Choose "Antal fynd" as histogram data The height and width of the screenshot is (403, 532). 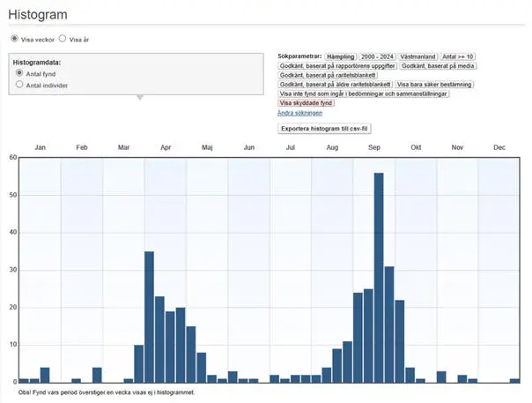(19, 73)
